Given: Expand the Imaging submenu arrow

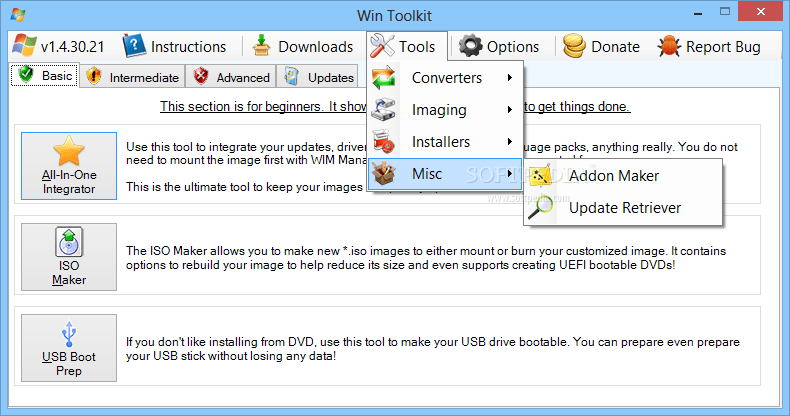Looking at the screenshot, I should point(510,109).
